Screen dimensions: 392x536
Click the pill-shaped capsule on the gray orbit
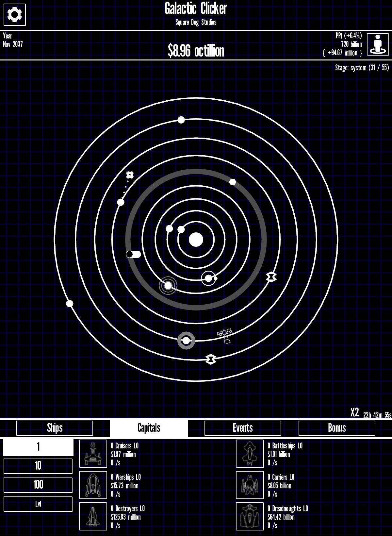point(133,254)
